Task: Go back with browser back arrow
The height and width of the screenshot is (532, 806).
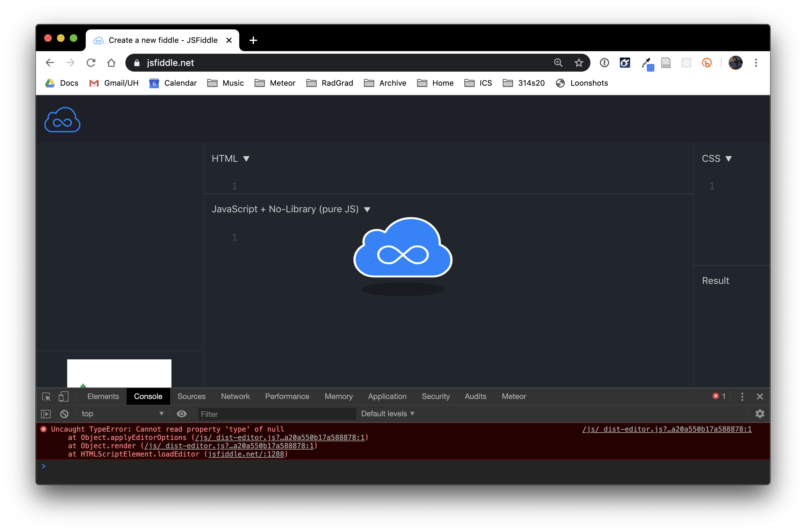Action: 50,63
